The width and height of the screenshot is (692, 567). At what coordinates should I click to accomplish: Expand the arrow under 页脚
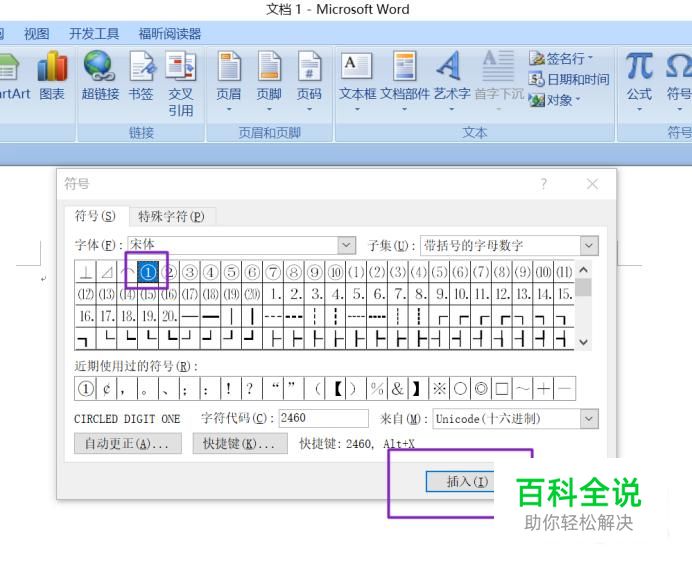tap(269, 109)
